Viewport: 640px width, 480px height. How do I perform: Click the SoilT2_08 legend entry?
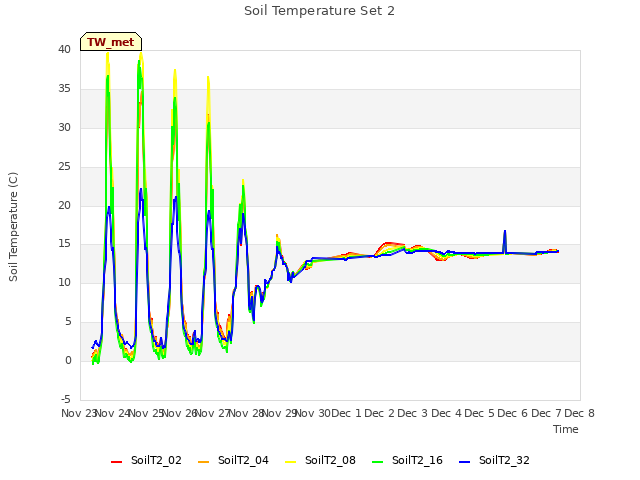(320, 460)
